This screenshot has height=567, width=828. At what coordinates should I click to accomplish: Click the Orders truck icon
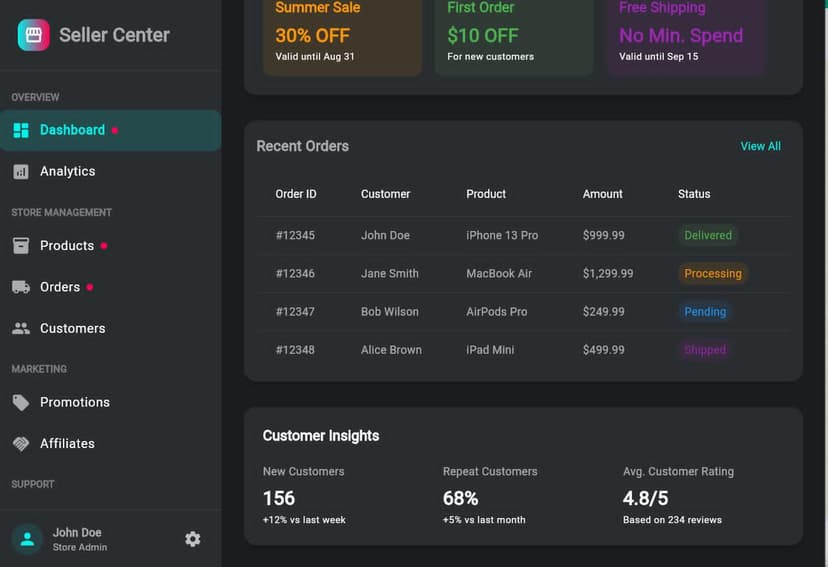[21, 288]
